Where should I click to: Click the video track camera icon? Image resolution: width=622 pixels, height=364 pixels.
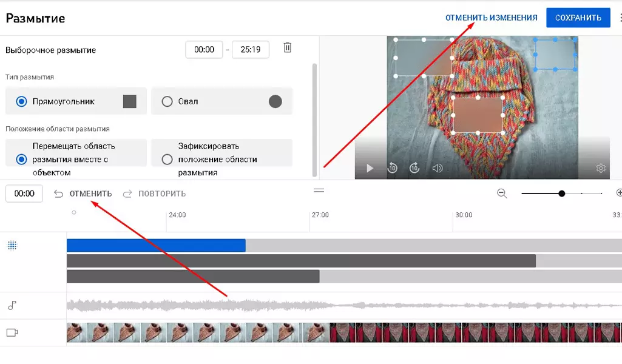coord(12,332)
